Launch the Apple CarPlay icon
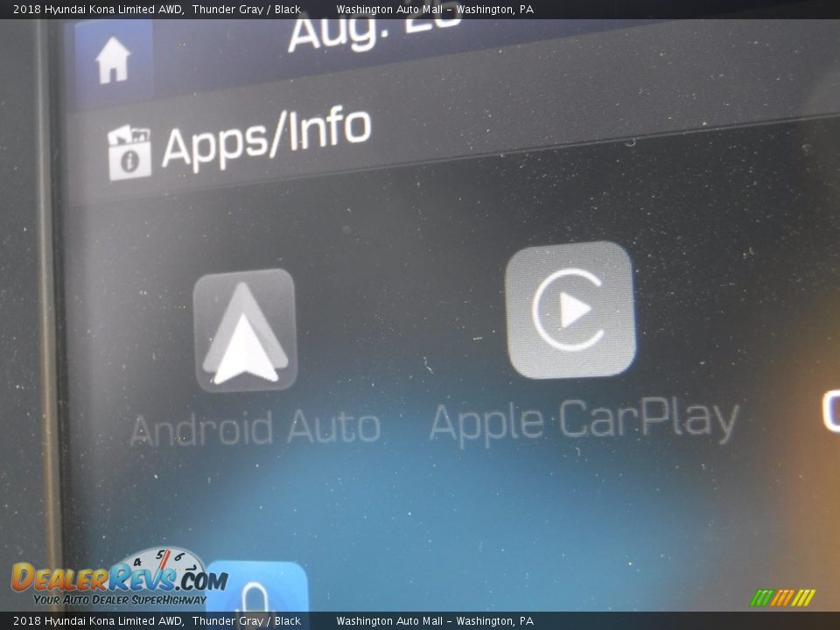840x630 pixels. pos(570,310)
